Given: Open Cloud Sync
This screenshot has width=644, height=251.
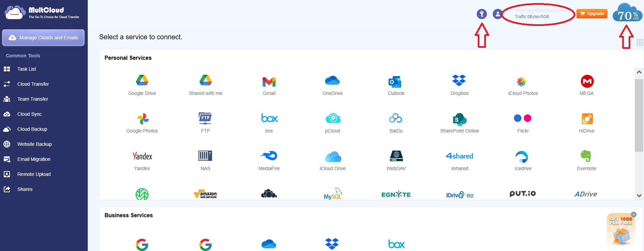Looking at the screenshot, I should (30, 114).
